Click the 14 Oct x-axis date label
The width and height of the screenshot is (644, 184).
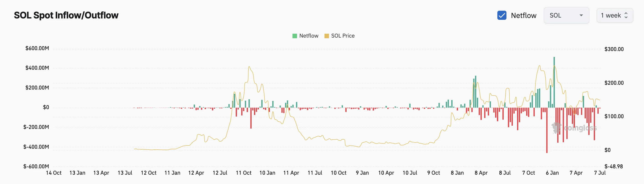[54, 173]
